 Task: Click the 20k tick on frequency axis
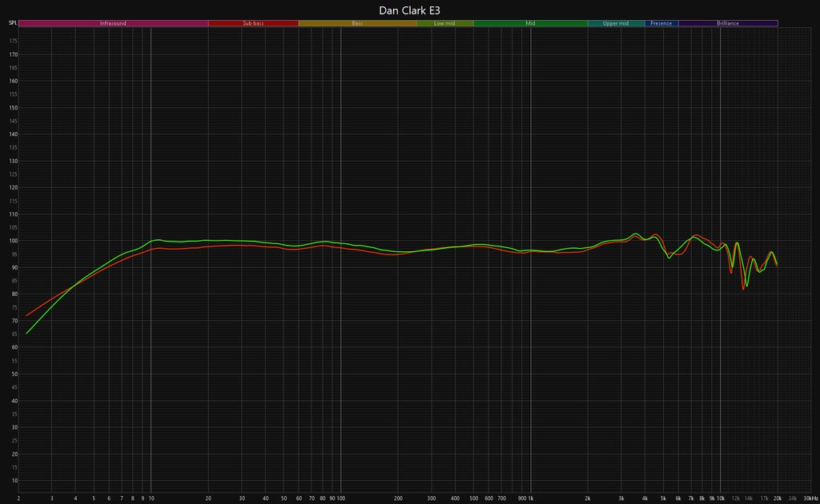click(777, 498)
